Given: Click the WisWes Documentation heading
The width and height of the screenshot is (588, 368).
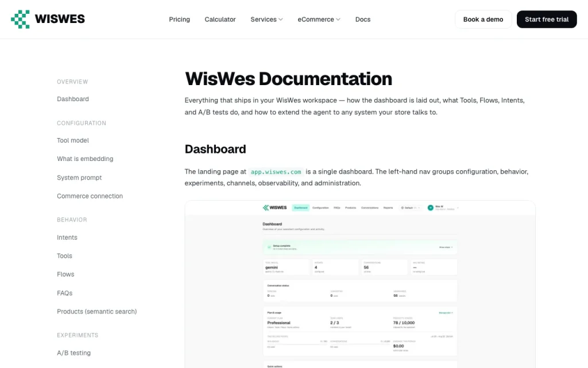Looking at the screenshot, I should click(x=288, y=79).
